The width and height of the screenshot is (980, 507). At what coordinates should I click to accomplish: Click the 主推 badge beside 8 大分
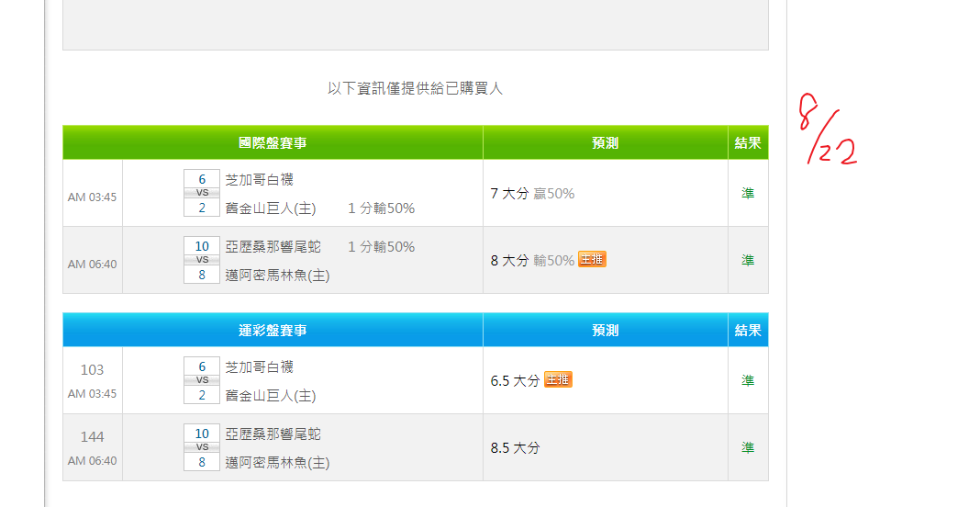[x=592, y=260]
